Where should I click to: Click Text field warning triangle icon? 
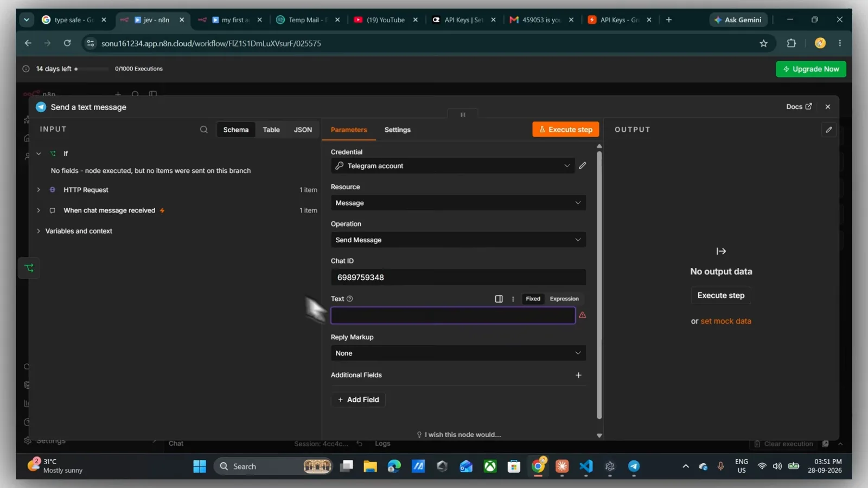[x=582, y=315]
